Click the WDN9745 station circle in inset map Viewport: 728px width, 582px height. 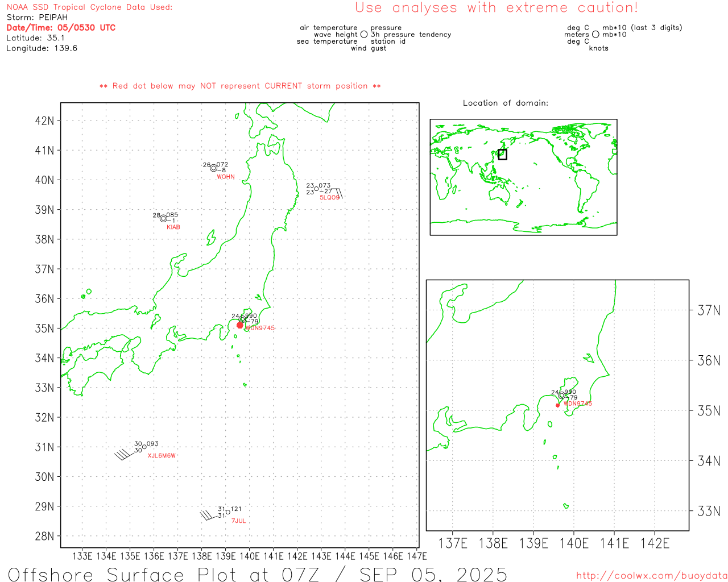[562, 396]
